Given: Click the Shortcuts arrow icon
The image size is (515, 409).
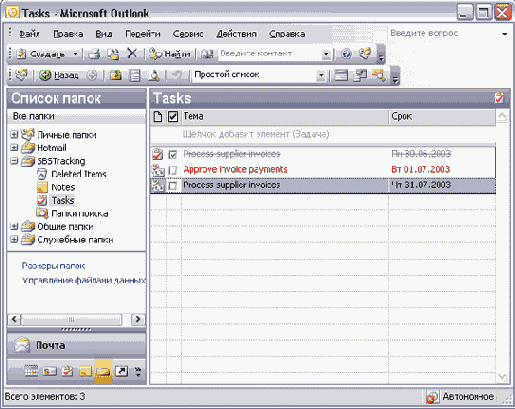Looking at the screenshot, I should [121, 371].
